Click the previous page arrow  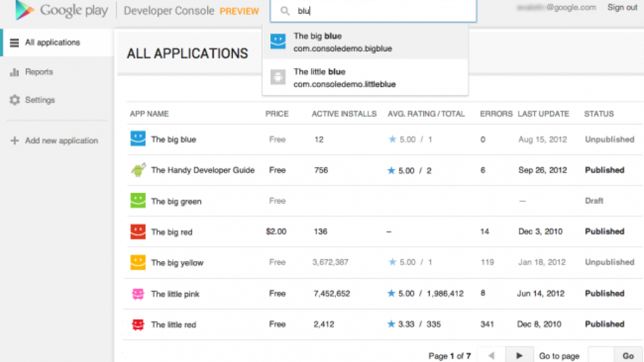tap(491, 355)
